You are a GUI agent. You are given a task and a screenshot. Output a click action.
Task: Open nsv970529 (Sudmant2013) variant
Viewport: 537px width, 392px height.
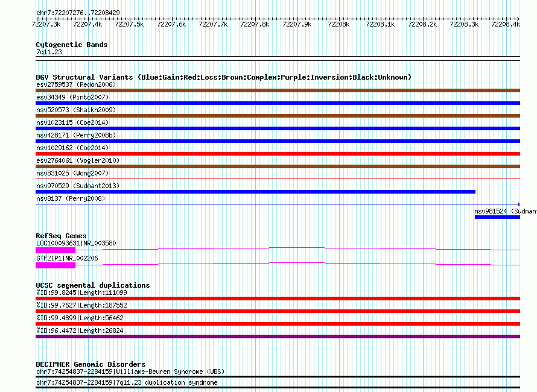point(78,186)
